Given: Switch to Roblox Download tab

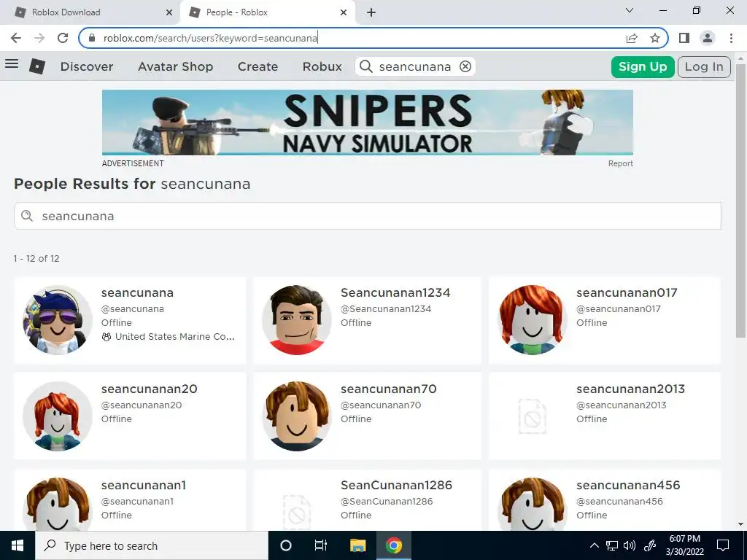Looking at the screenshot, I should click(x=93, y=12).
